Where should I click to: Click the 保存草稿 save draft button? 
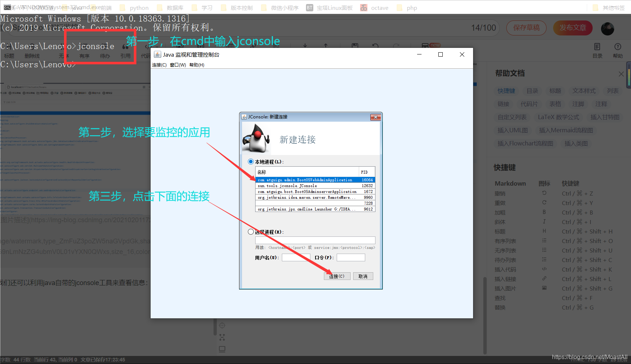pos(526,28)
